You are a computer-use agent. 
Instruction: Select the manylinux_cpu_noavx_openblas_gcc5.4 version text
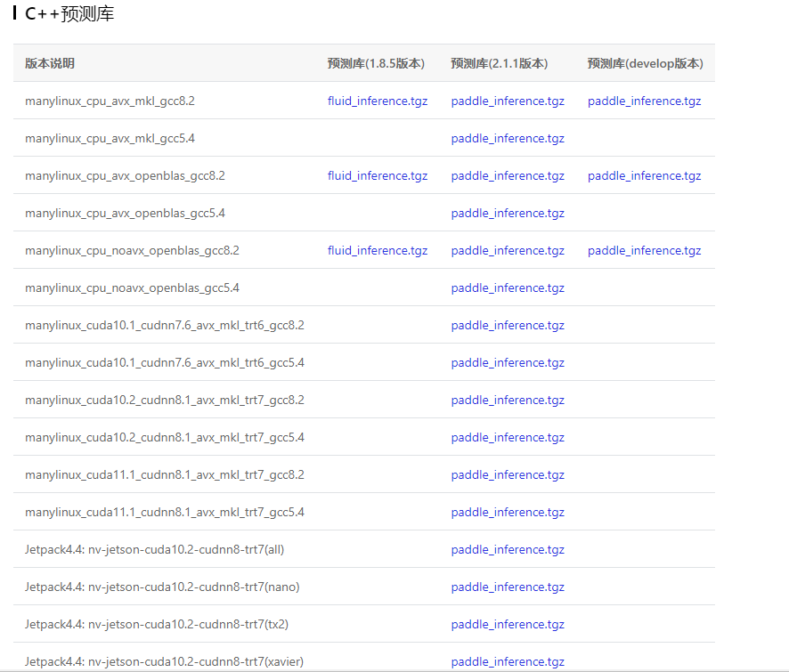[x=132, y=288]
